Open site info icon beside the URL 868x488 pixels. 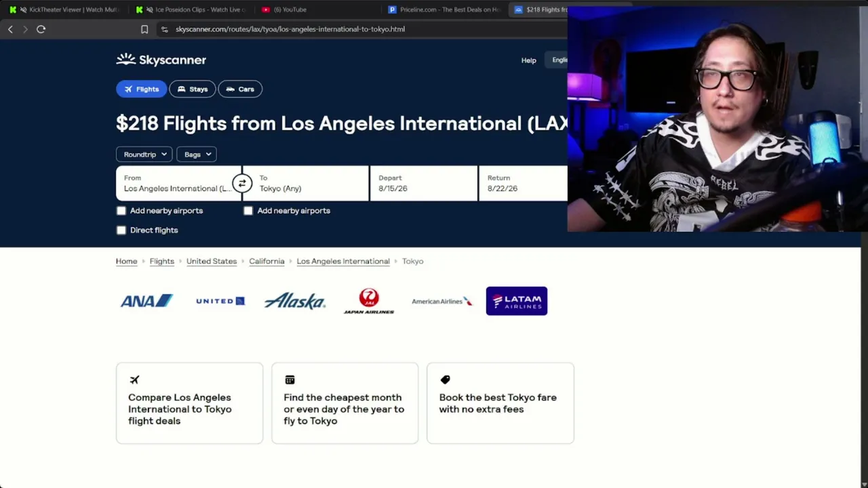[164, 29]
